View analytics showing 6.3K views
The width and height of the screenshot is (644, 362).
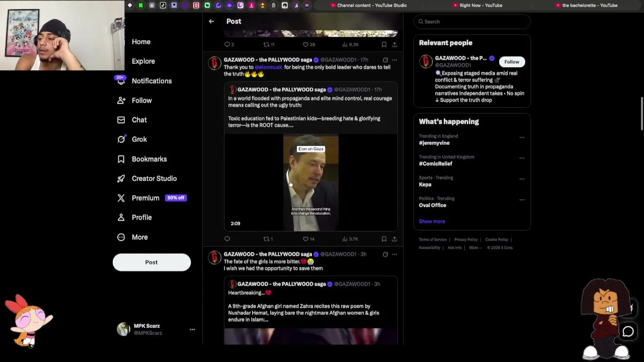350,44
